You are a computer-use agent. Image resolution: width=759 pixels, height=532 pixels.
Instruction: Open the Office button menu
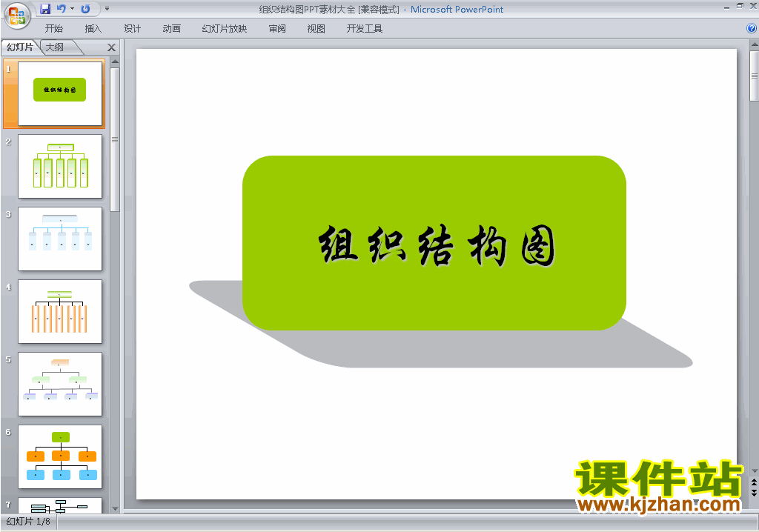point(17,16)
